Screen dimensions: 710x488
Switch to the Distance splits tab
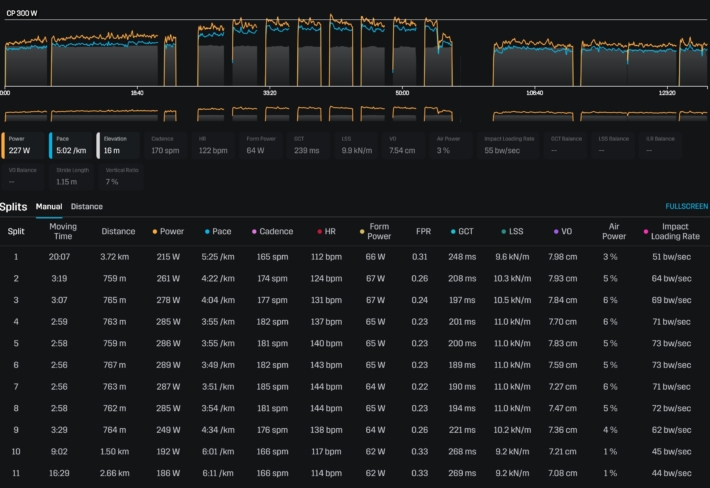[x=86, y=207]
